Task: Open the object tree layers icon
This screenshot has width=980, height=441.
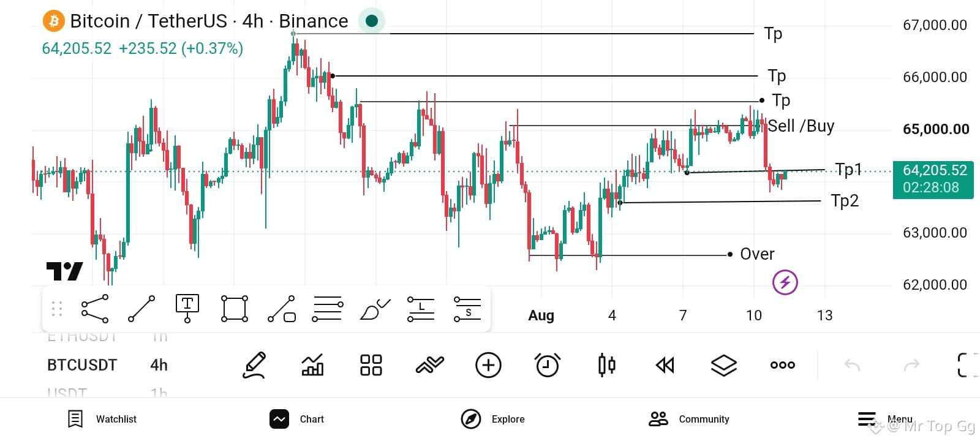Action: (x=723, y=366)
